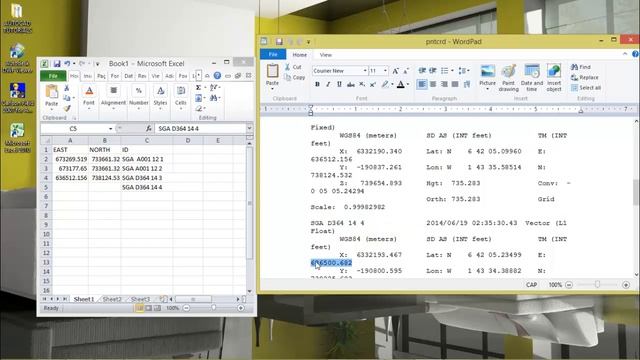
Task: Open the Excel File tab
Action: [53, 76]
